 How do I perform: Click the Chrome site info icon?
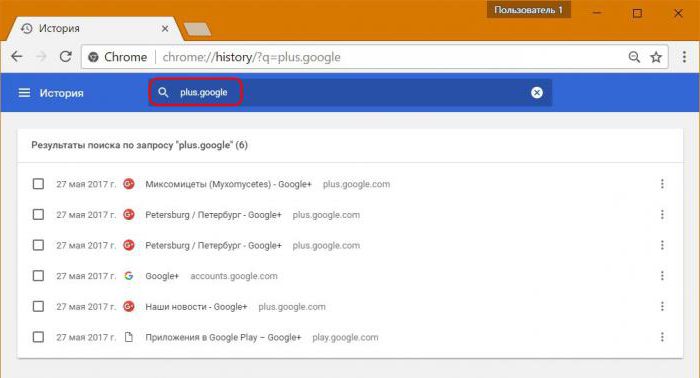coord(93,57)
